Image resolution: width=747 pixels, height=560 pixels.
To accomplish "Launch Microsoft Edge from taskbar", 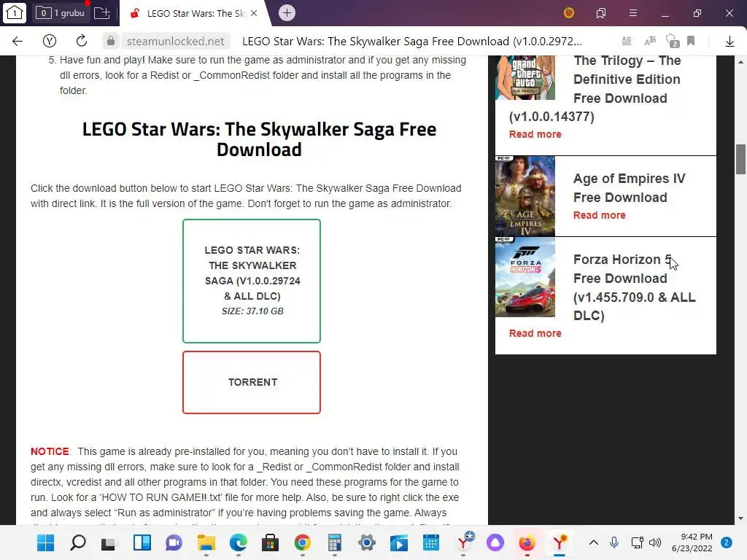I will 239,542.
